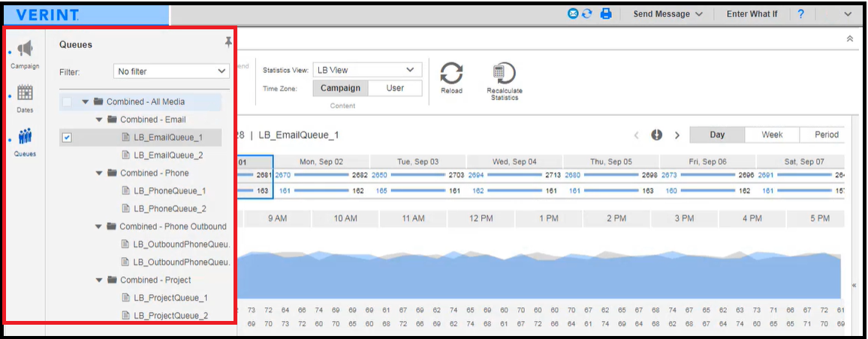
Task: Click the LB_EmailQueue_1 chart title
Action: tap(299, 135)
